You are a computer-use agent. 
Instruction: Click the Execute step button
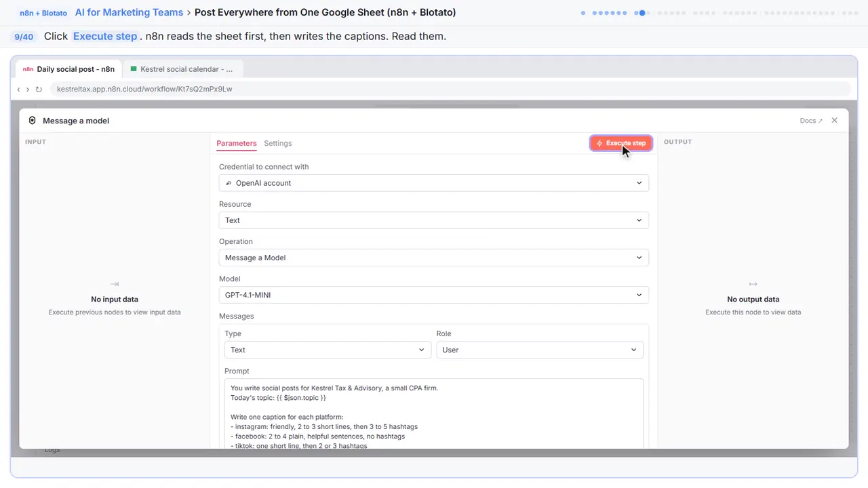[621, 143]
